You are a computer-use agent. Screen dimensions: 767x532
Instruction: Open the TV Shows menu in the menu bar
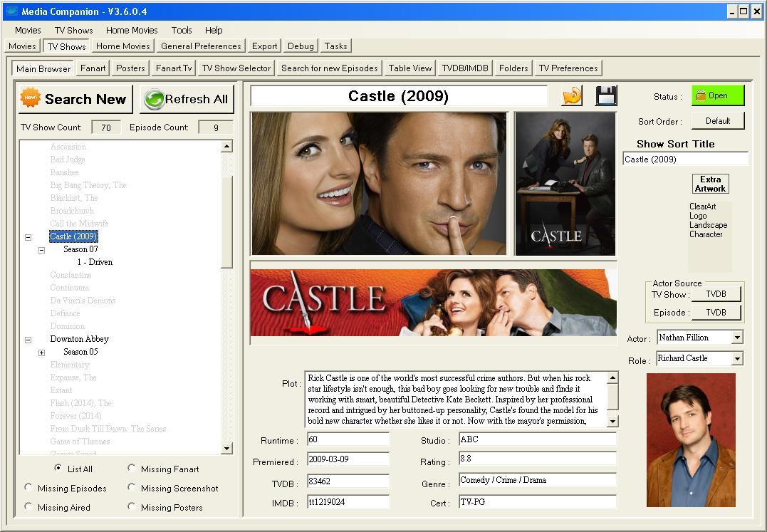click(x=74, y=31)
